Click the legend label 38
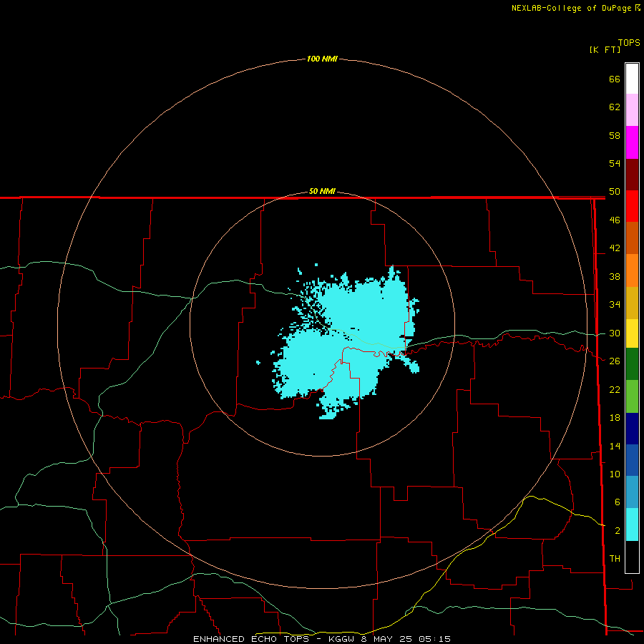 tap(615, 276)
